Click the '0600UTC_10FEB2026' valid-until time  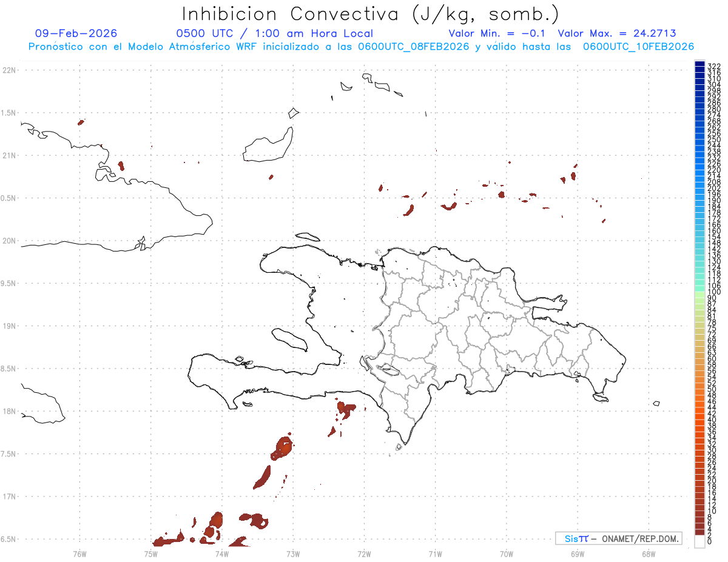click(638, 47)
